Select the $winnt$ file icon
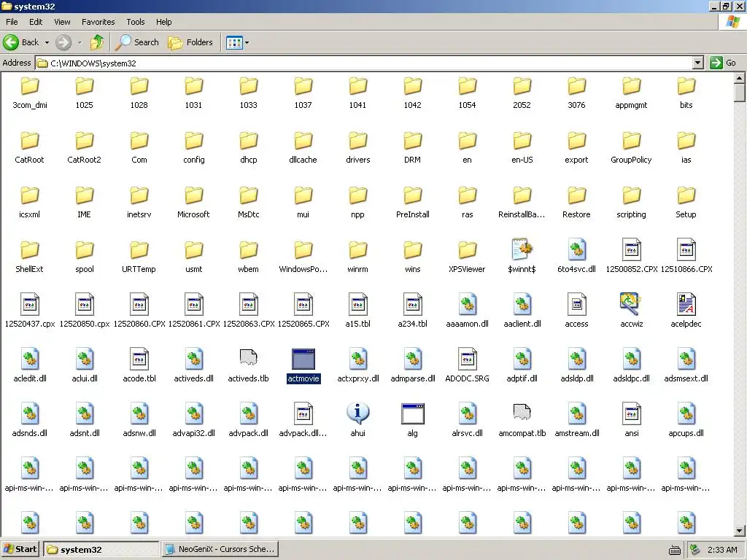This screenshot has width=747, height=560. tap(522, 250)
